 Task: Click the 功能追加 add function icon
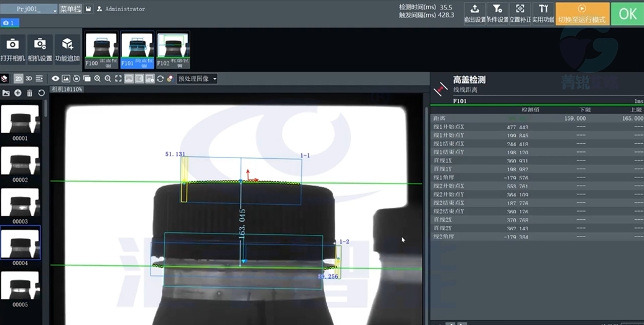pos(67,45)
